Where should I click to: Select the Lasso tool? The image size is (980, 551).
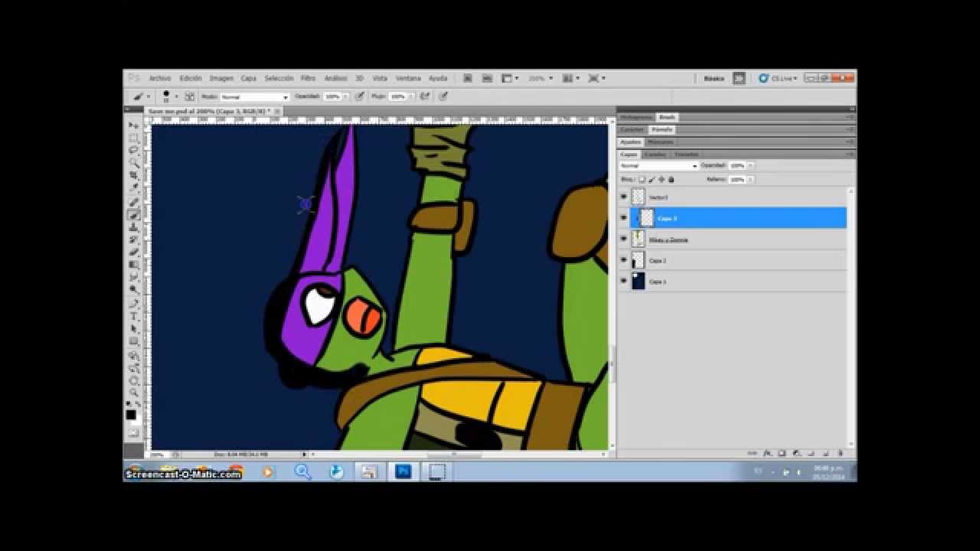click(x=134, y=151)
